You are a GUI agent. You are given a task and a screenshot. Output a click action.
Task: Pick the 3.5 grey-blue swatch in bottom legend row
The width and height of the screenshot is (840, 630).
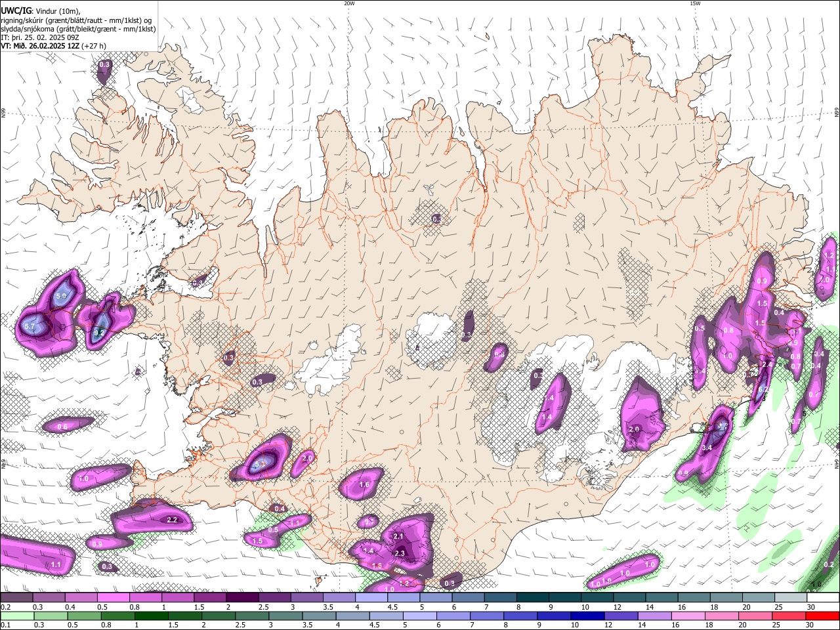pos(319,616)
